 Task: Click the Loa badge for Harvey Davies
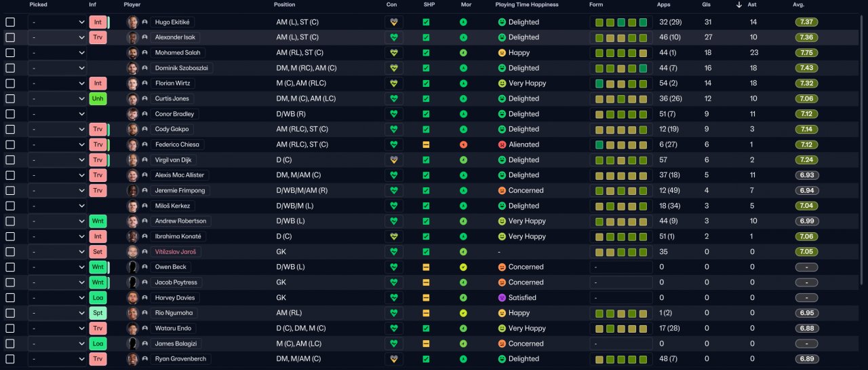point(98,297)
